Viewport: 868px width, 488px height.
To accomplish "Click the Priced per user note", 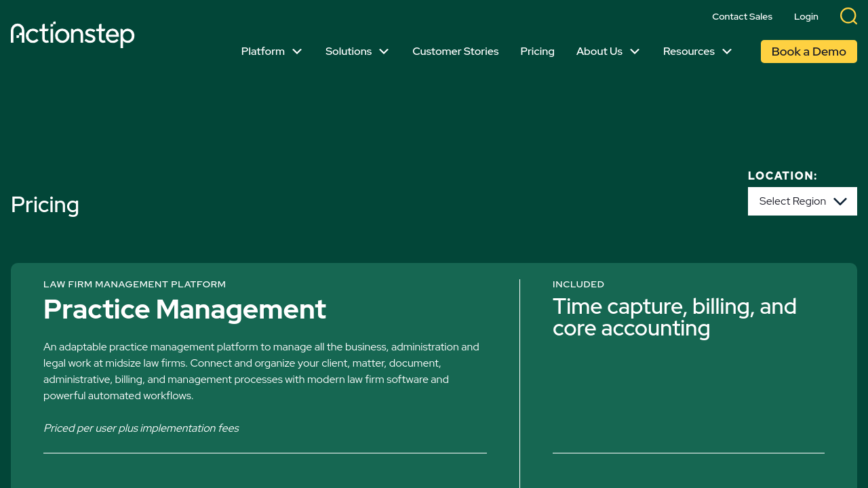I will click(x=141, y=428).
